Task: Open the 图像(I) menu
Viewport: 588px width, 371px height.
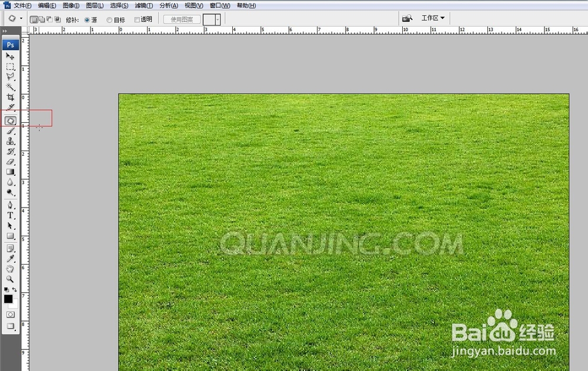Action: tap(71, 6)
